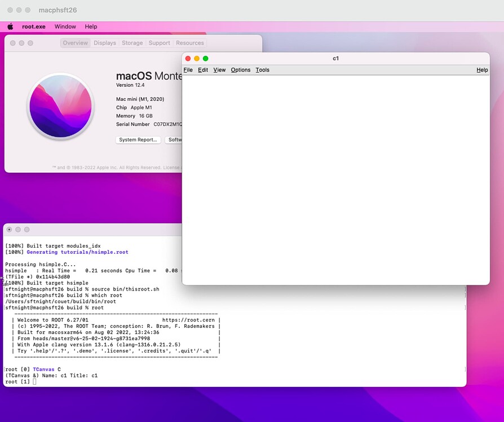504x422 pixels.
Task: Click the macphsft26 outer window title
Action: tap(58, 10)
